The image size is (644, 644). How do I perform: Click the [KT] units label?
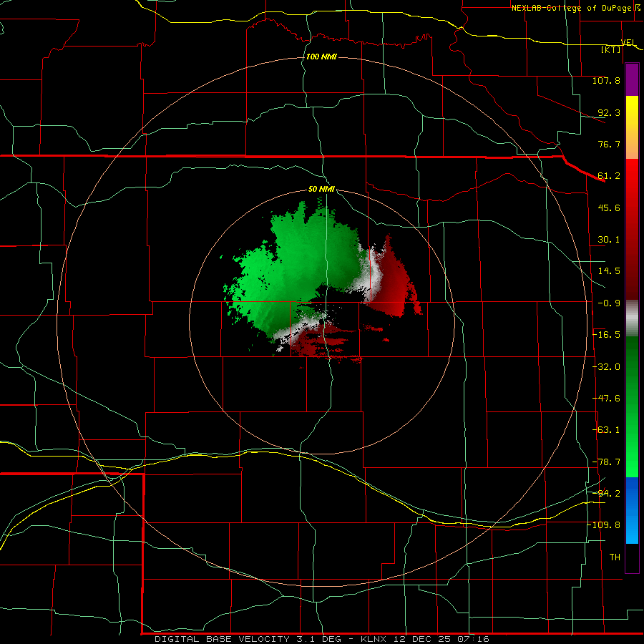tap(611, 49)
